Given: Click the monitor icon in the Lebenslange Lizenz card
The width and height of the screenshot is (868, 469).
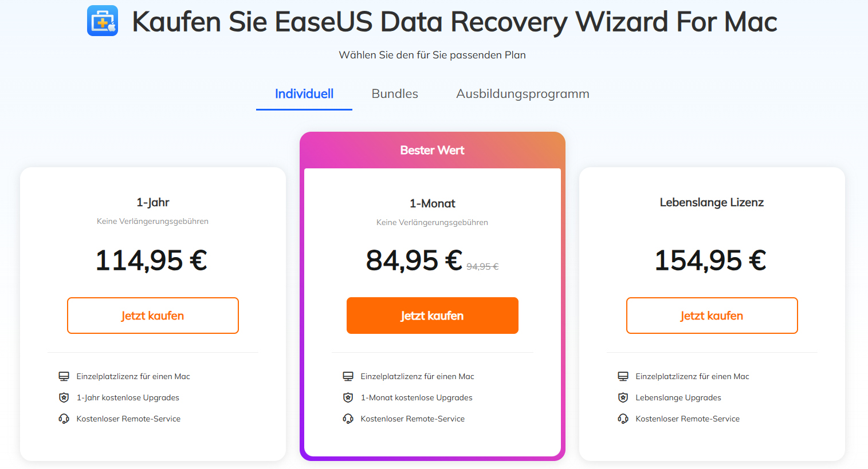Looking at the screenshot, I should click(x=624, y=376).
